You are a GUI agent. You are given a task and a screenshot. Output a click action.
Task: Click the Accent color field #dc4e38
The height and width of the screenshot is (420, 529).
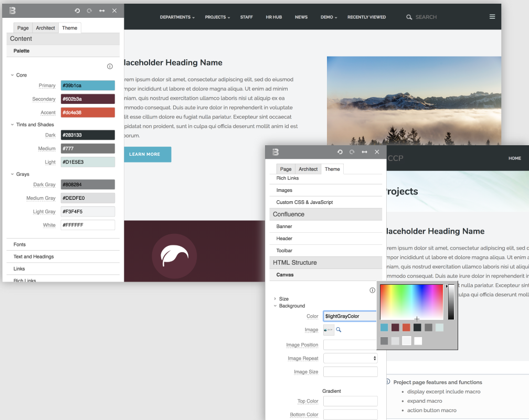pyautogui.click(x=88, y=113)
